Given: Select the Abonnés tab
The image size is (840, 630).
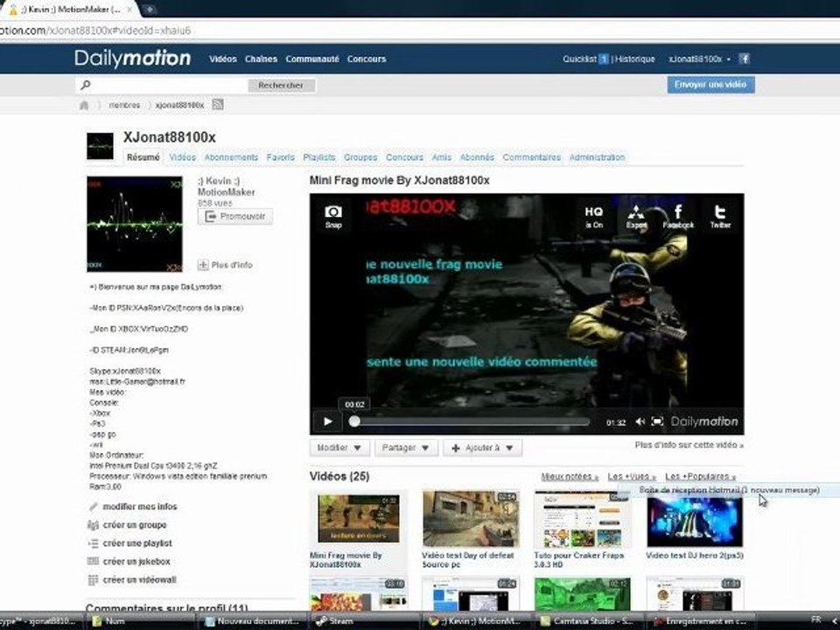Looking at the screenshot, I should pyautogui.click(x=477, y=157).
